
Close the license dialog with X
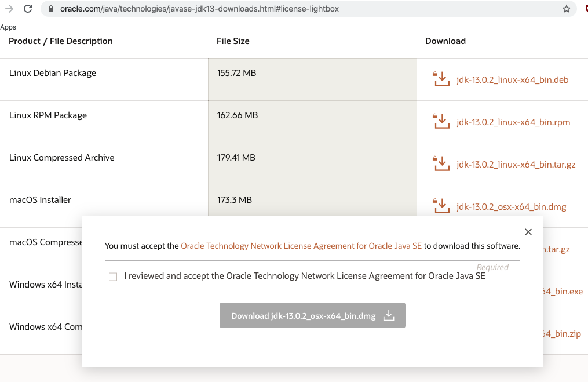pos(528,232)
